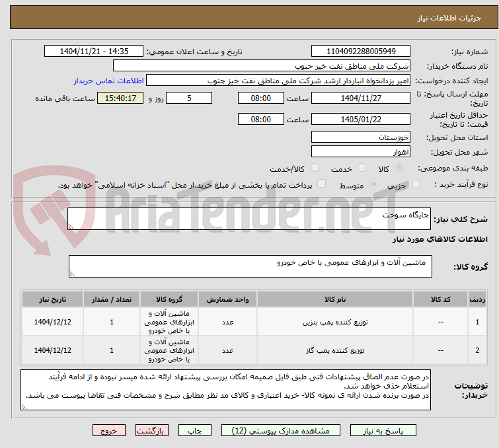The height and width of the screenshot is (448, 499).
Task: Select the خدمت radio button
Action: pos(362,167)
